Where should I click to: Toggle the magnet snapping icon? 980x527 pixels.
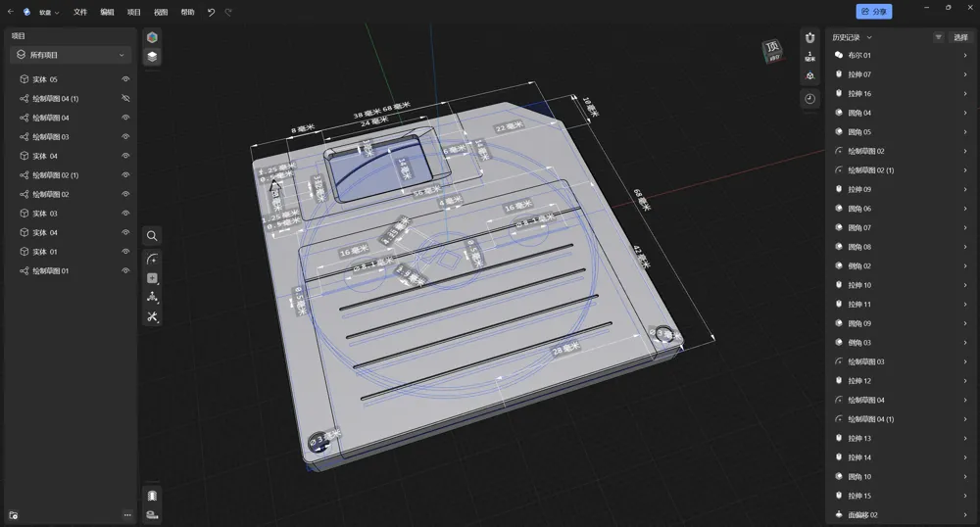tap(809, 37)
